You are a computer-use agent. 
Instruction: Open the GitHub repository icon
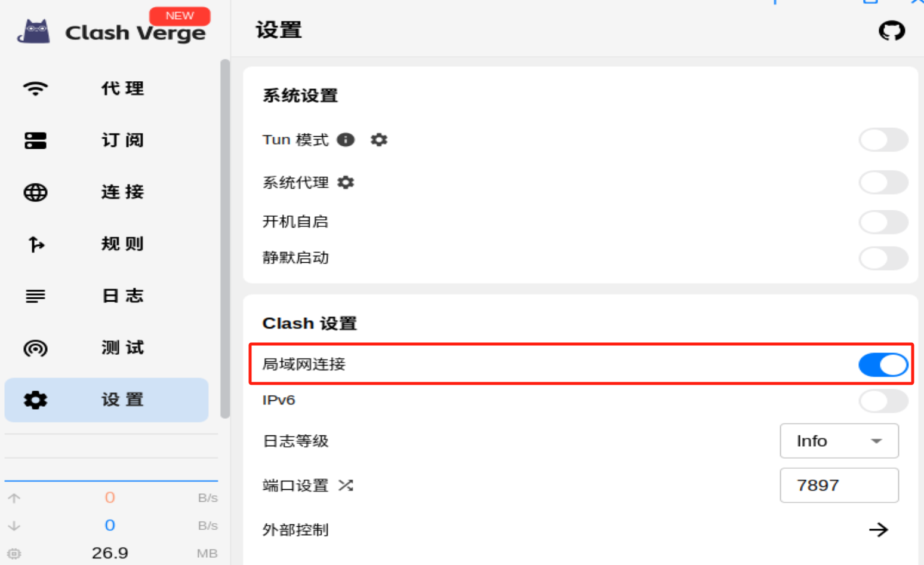click(892, 30)
